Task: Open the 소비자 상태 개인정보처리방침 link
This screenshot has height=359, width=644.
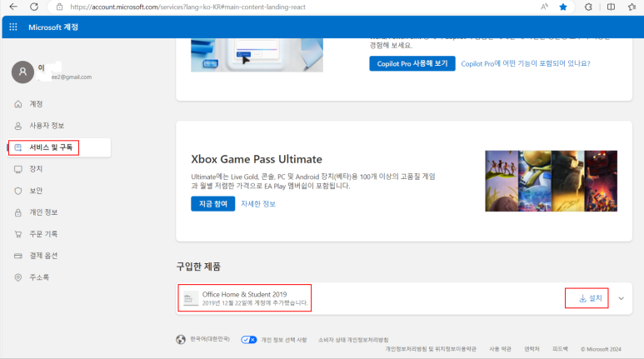Action: click(x=353, y=340)
